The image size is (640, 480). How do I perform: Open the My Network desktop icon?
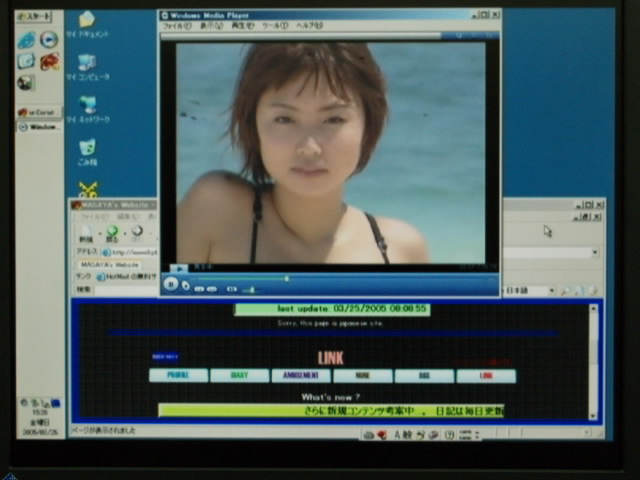click(88, 105)
